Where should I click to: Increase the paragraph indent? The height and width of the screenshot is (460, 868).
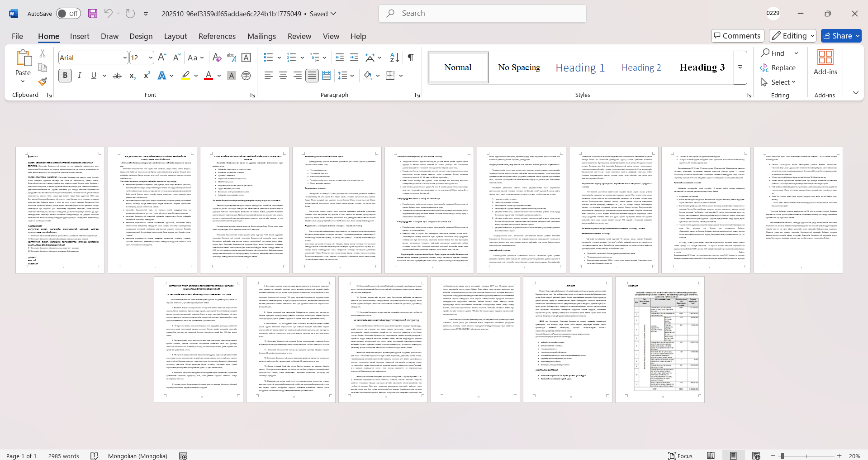[354, 57]
